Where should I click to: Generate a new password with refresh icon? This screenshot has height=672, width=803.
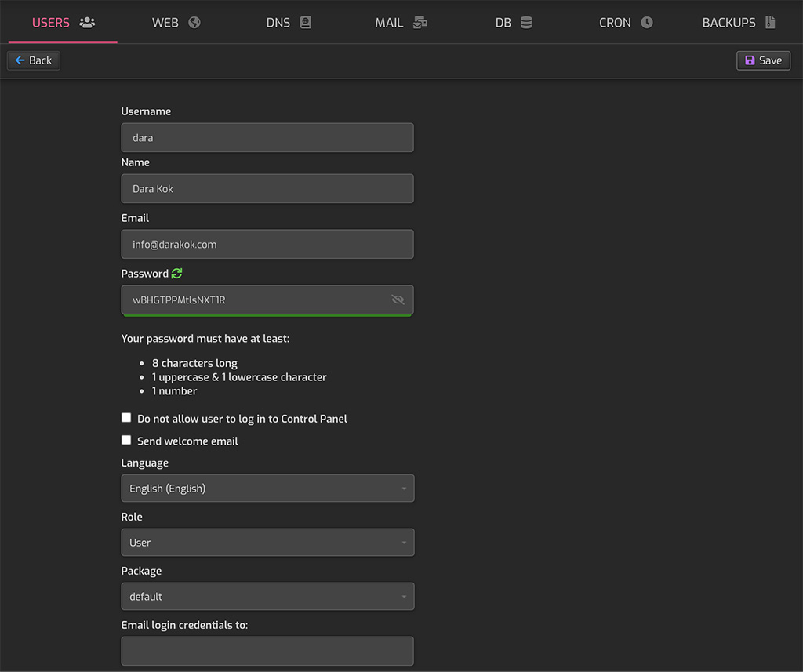click(176, 274)
